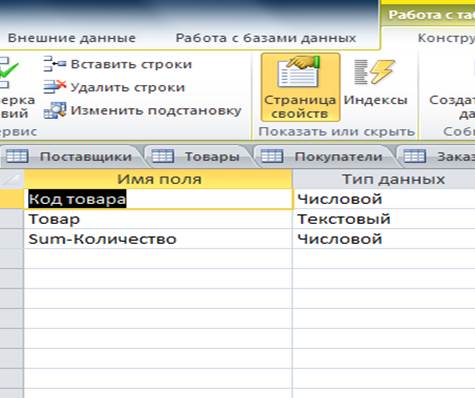Switch to the Покупатели table tab

[323, 156]
